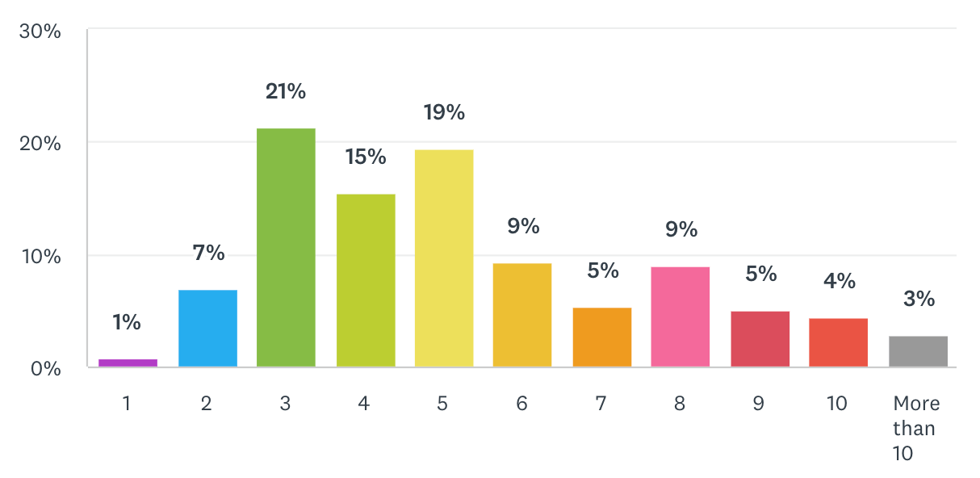
Task: Click the 21% data label
Action: 286,92
